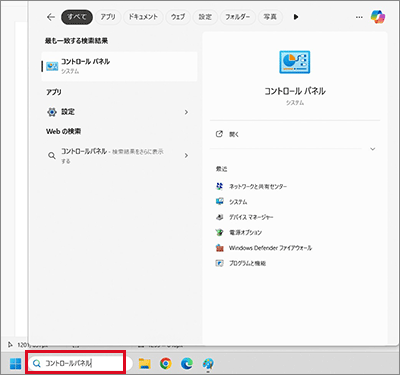The width and height of the screenshot is (400, 375).
Task: Switch to the 設定 filter tab
Action: pos(205,17)
